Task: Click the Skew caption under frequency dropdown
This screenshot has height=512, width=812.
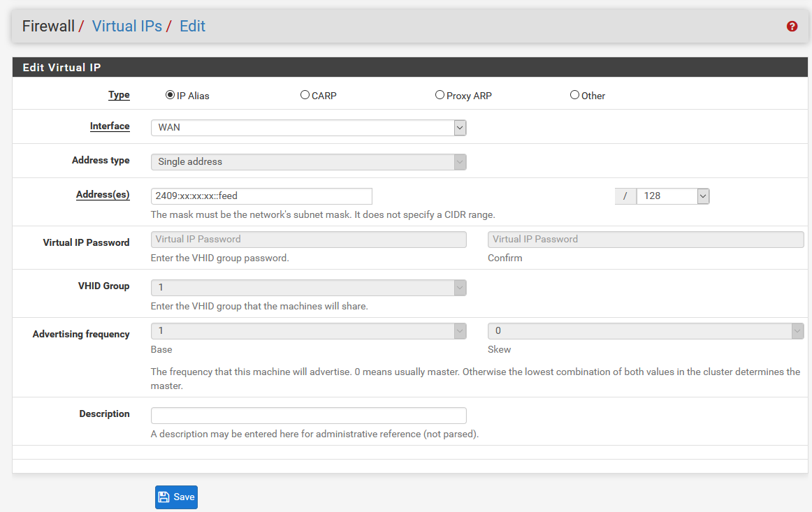Action: pos(499,350)
